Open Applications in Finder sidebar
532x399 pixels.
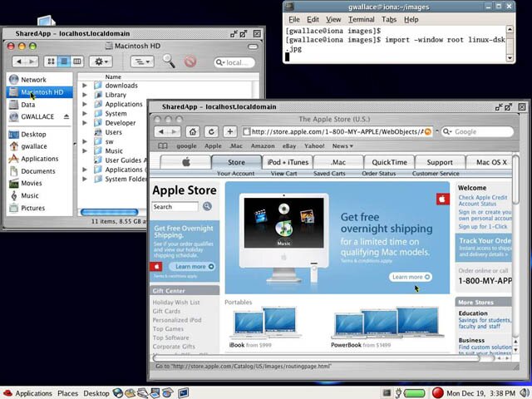(39, 159)
